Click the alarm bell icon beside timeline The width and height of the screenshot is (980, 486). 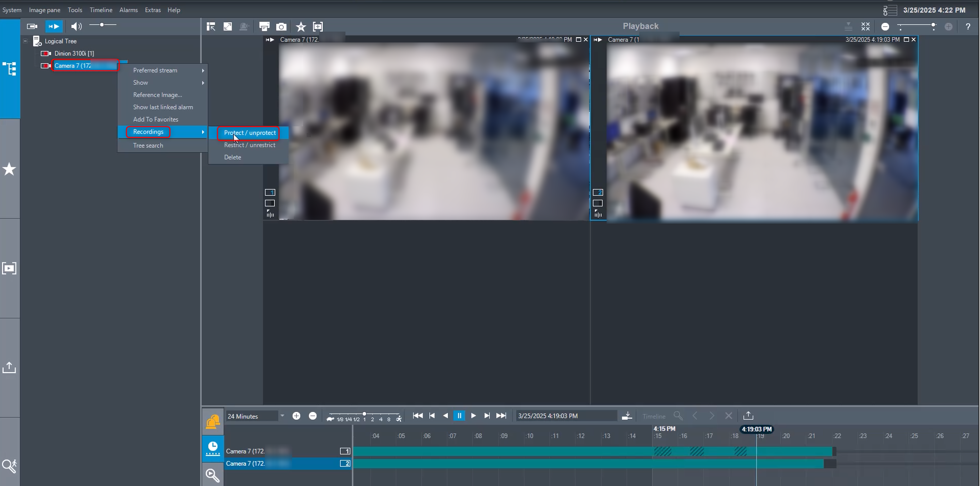point(213,422)
